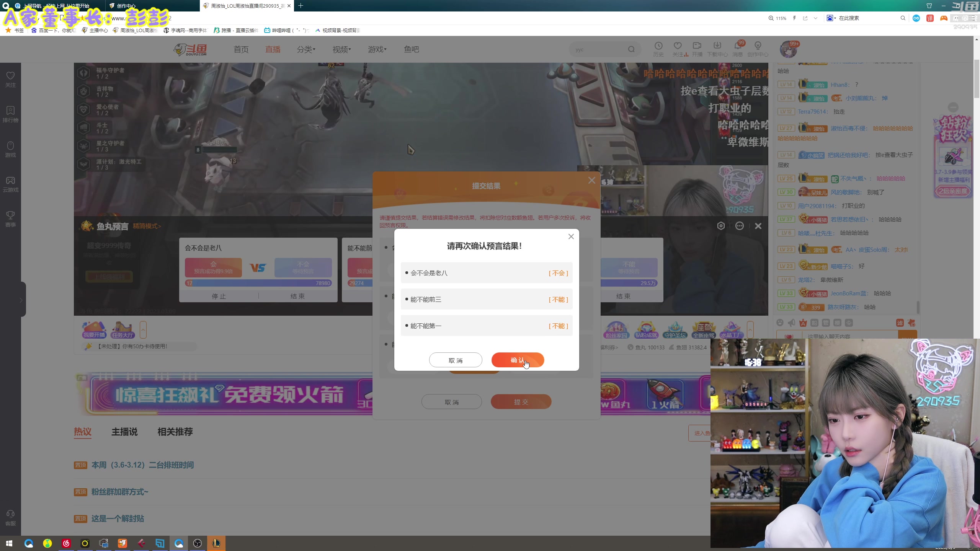
Task: Collapse the arrow beside 水晶工厂
Action: (x=750, y=329)
